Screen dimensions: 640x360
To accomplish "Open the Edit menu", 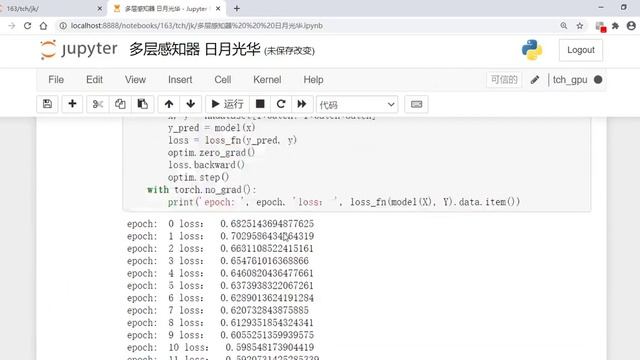I will tap(94, 80).
